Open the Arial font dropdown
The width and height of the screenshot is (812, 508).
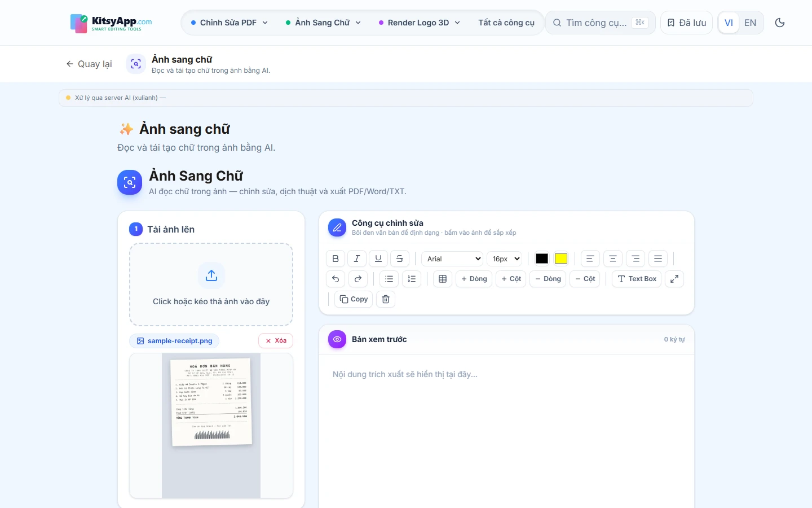[453, 259]
